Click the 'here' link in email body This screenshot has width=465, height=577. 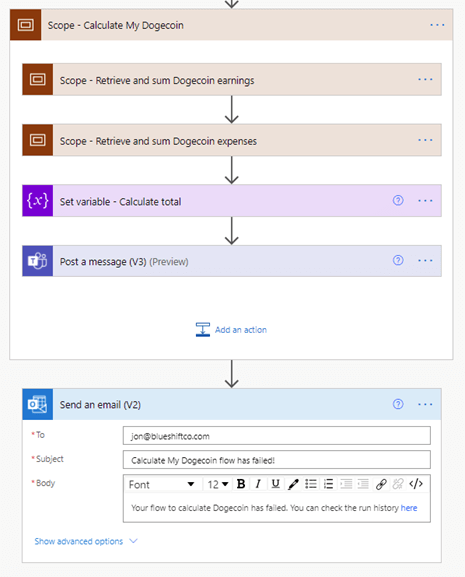click(409, 508)
